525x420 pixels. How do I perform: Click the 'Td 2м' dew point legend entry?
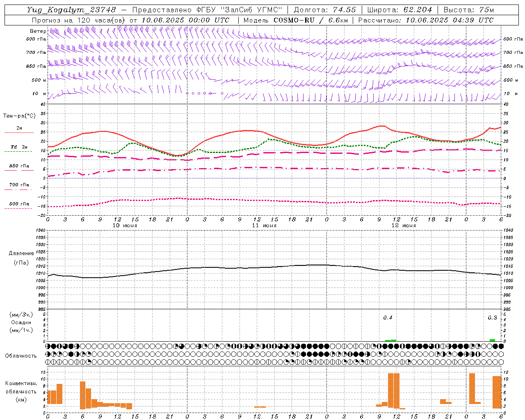(19, 147)
